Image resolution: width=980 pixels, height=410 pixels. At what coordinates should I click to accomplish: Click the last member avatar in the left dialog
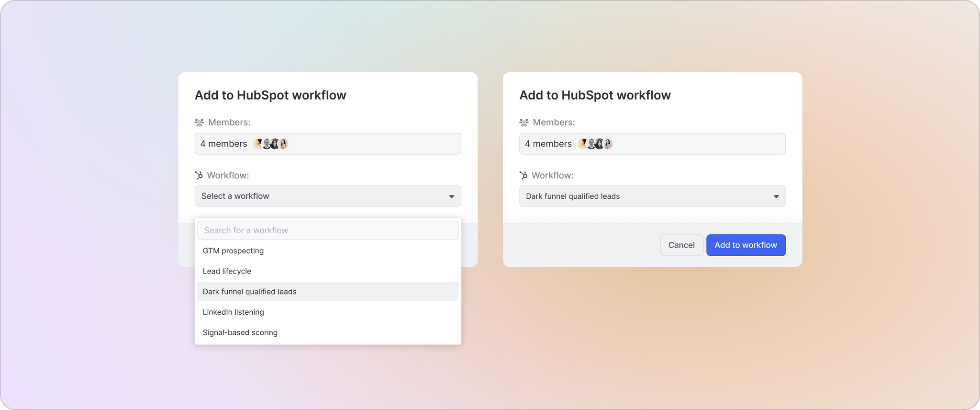283,143
